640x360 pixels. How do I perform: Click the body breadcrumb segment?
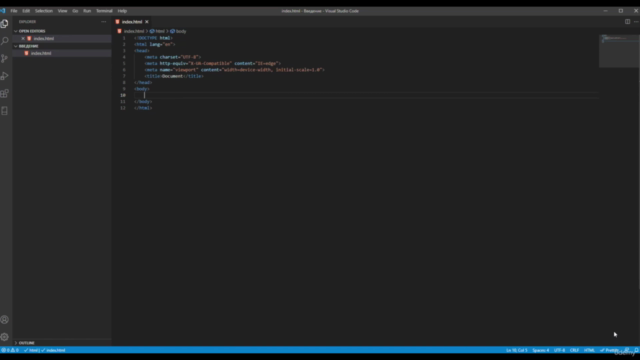[x=181, y=31]
